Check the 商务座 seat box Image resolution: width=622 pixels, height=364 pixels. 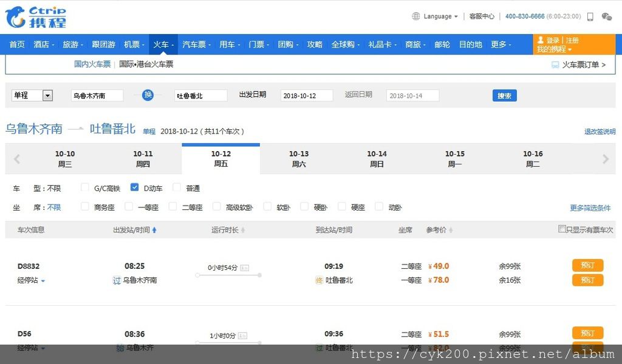[84, 206]
